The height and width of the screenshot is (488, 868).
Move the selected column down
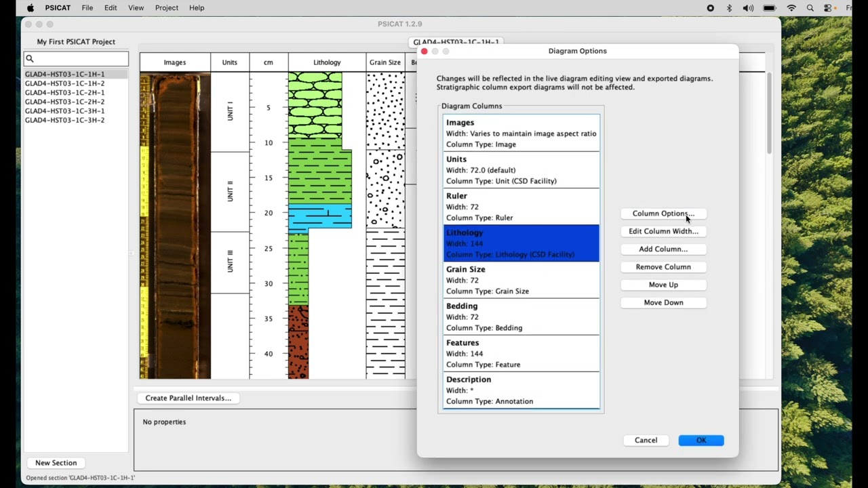(663, 302)
